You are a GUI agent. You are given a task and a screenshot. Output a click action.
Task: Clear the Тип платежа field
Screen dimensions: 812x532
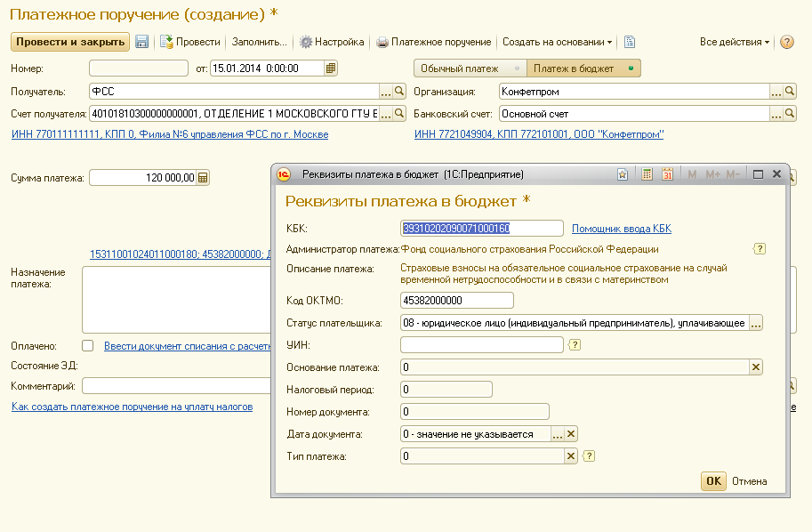pyautogui.click(x=571, y=455)
